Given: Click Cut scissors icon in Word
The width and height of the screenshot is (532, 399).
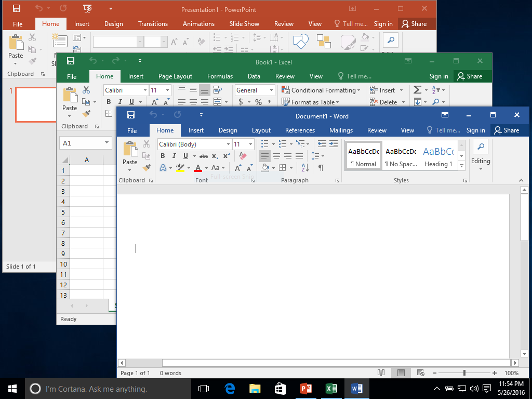Looking at the screenshot, I should pyautogui.click(x=146, y=144).
